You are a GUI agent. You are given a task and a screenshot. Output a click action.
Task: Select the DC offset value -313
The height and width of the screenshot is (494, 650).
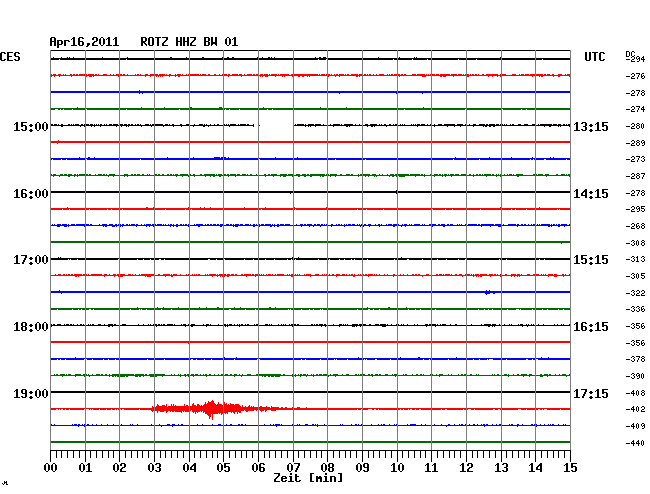tap(635, 259)
